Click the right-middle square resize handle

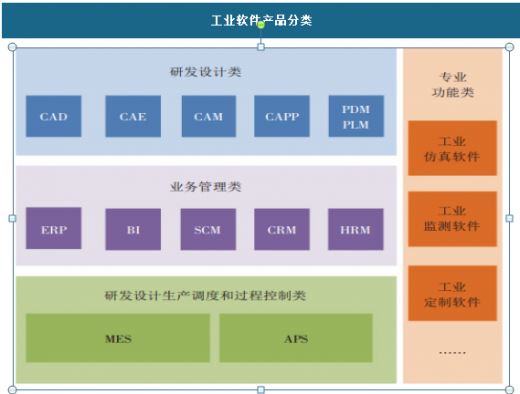509,218
